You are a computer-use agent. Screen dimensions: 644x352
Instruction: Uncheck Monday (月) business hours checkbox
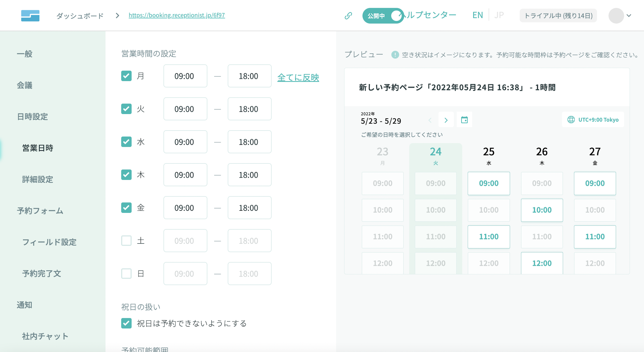[126, 76]
